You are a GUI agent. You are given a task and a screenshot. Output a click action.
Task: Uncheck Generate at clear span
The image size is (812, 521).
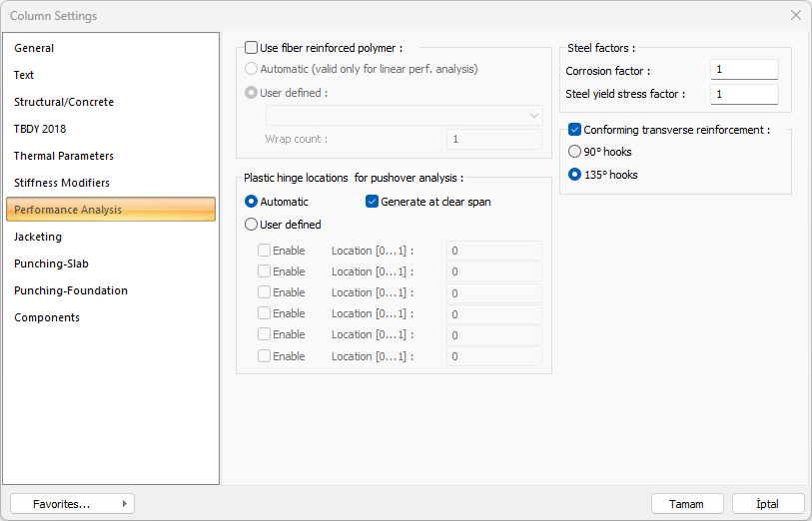tap(373, 202)
